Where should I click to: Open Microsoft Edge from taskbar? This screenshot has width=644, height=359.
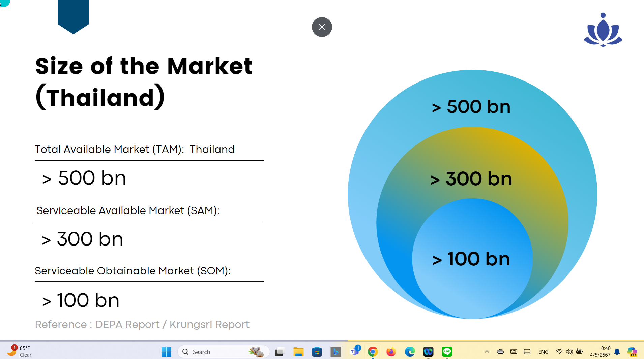click(x=410, y=352)
